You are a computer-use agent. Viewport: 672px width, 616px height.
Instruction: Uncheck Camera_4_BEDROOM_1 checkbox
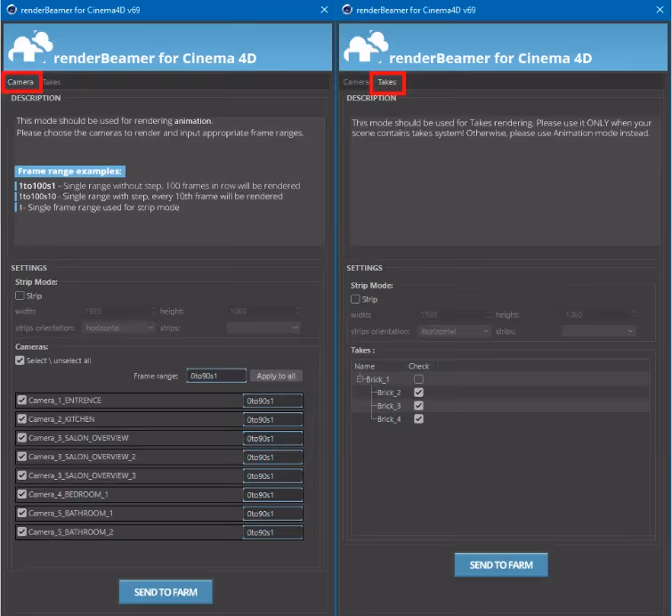point(22,494)
